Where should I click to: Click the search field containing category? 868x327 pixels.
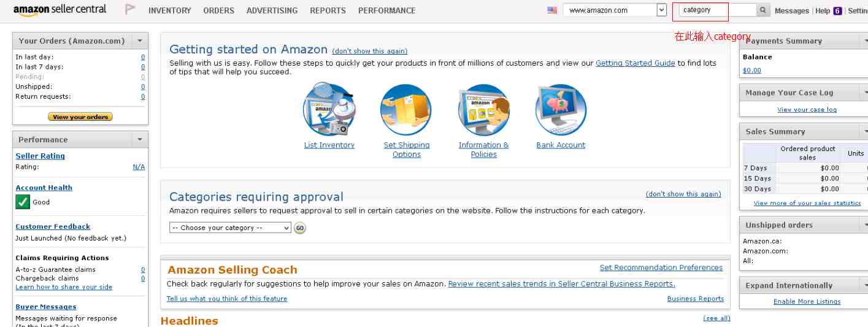(718, 10)
